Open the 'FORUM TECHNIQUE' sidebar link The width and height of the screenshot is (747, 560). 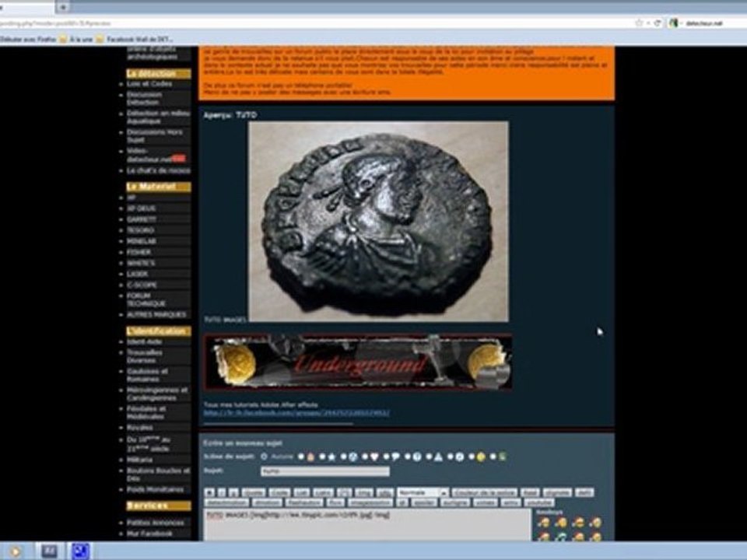pos(146,299)
